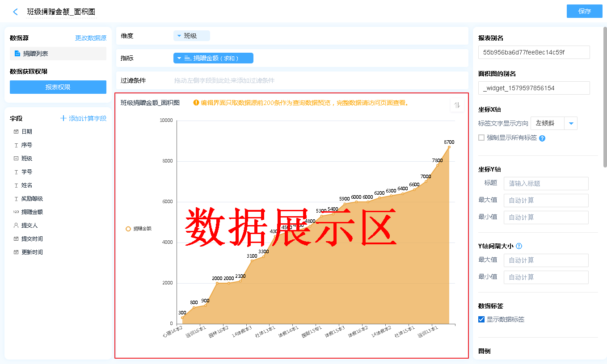Enable the 强制显示所有标签 checkbox
Image resolution: width=607 pixels, height=364 pixels.
481,138
